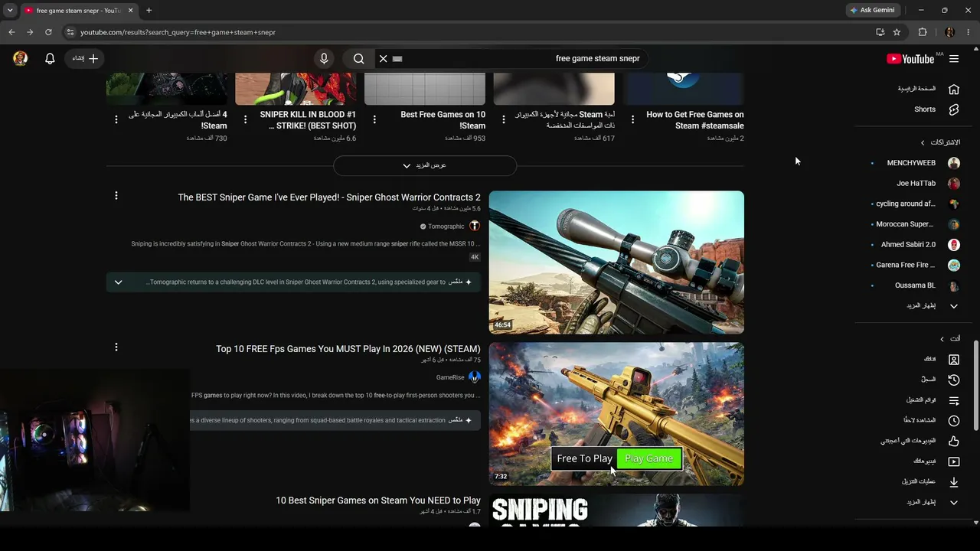
Task: Open the GameRise channel name link
Action: [450, 377]
